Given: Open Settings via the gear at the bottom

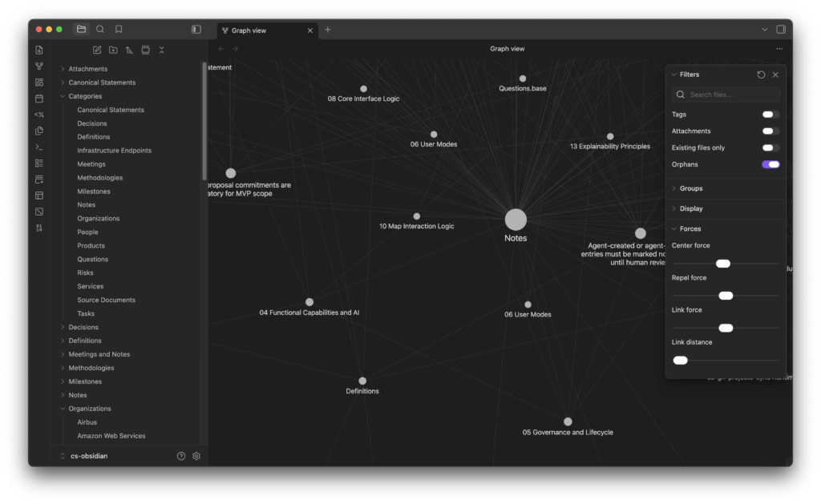Looking at the screenshot, I should (x=196, y=455).
